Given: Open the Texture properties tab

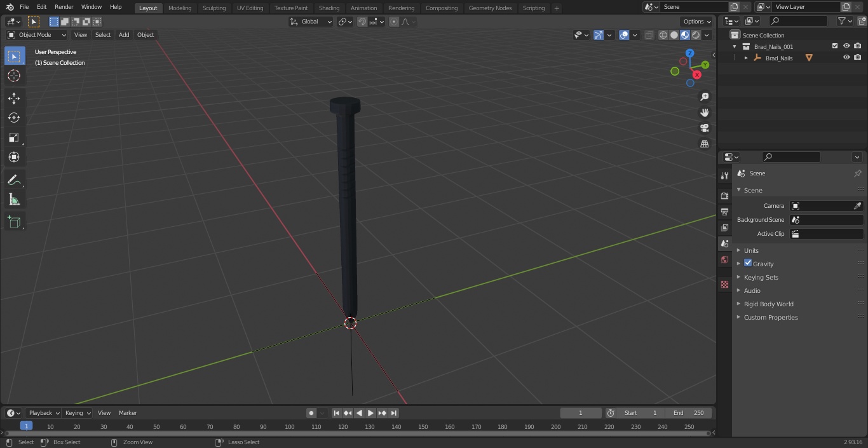Looking at the screenshot, I should coord(724,285).
